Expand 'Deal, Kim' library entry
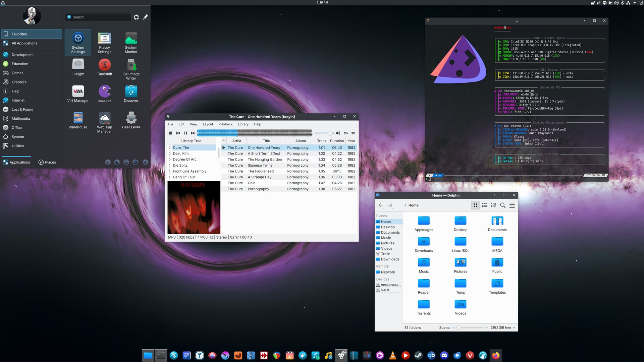This screenshot has width=644, height=362. (170, 154)
